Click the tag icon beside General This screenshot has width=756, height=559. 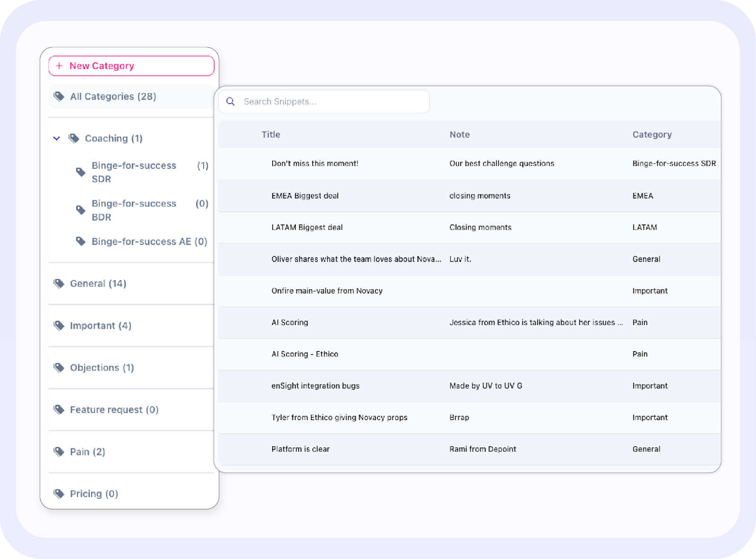pos(59,284)
